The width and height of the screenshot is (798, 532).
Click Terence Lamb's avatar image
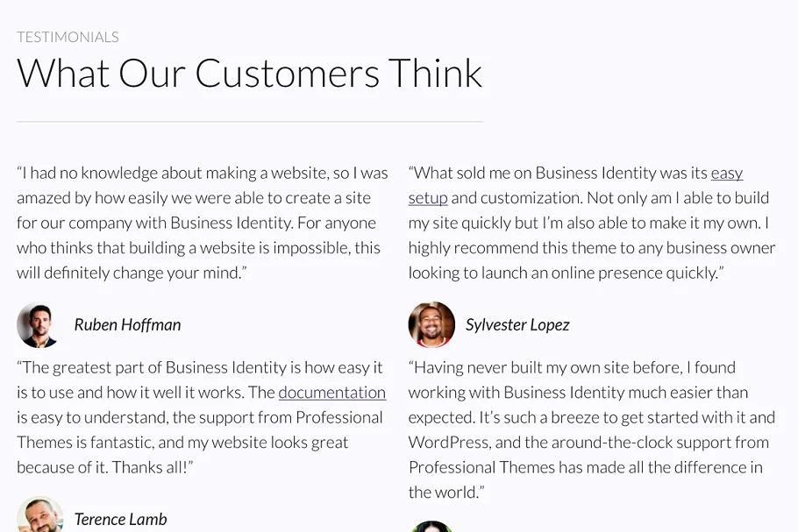point(39,517)
